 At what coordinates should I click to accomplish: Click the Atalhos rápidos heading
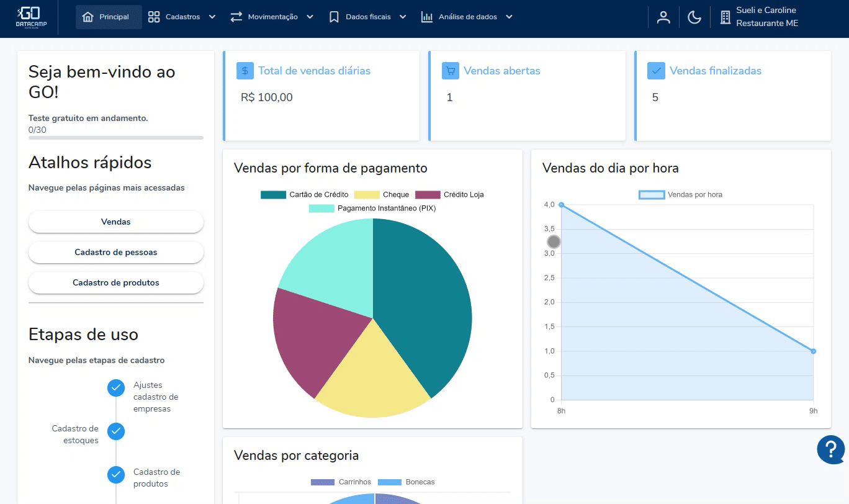pyautogui.click(x=90, y=163)
